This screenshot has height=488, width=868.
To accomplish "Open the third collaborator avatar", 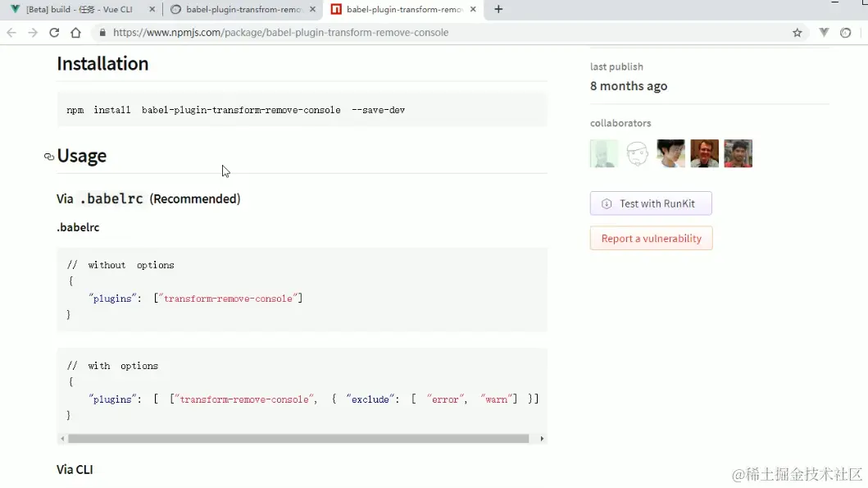I will click(671, 153).
